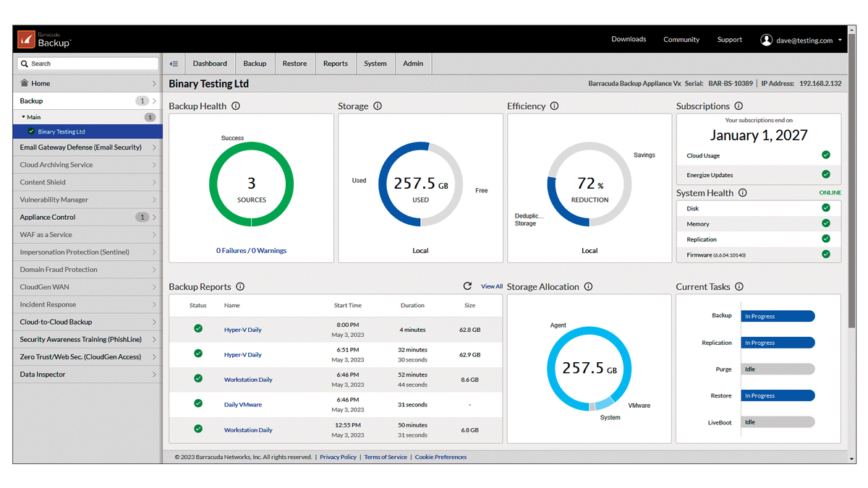868x488 pixels.
Task: Expand the Email Gateway Defense section
Action: pos(87,147)
